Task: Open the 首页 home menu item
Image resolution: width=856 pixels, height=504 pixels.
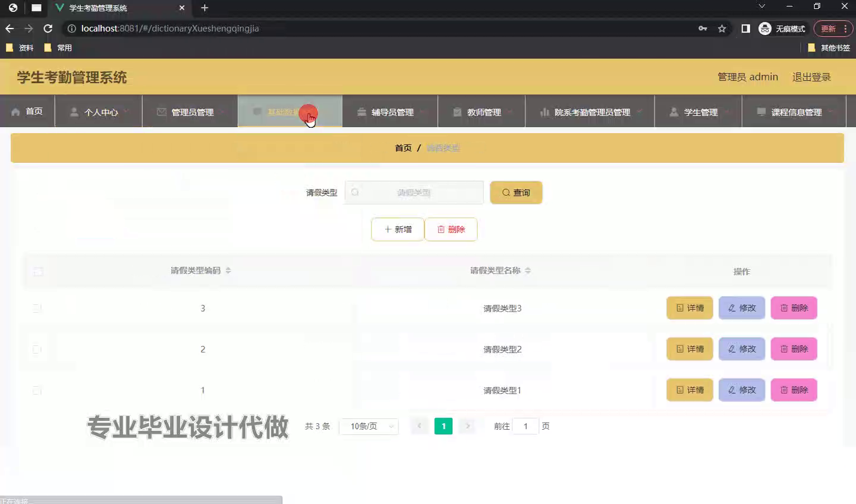Action: [x=27, y=111]
